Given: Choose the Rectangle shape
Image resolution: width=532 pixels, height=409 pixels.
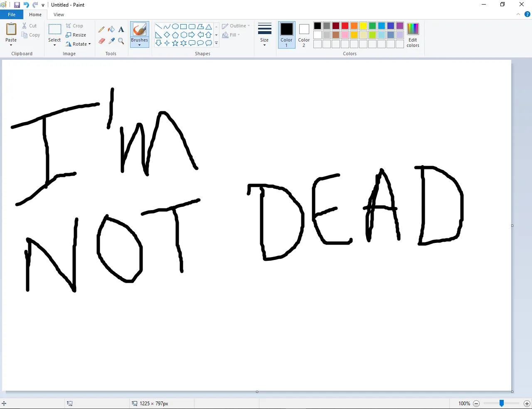Looking at the screenshot, I should [x=184, y=27].
